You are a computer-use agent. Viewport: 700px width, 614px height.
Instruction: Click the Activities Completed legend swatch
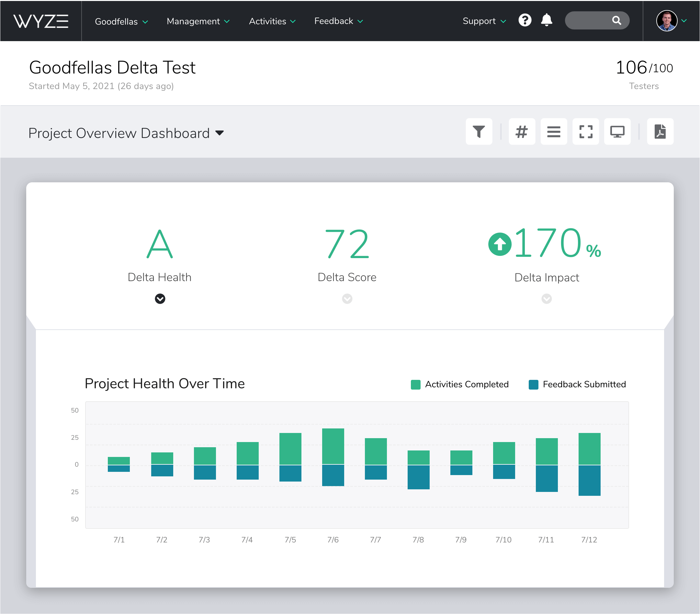pos(415,385)
